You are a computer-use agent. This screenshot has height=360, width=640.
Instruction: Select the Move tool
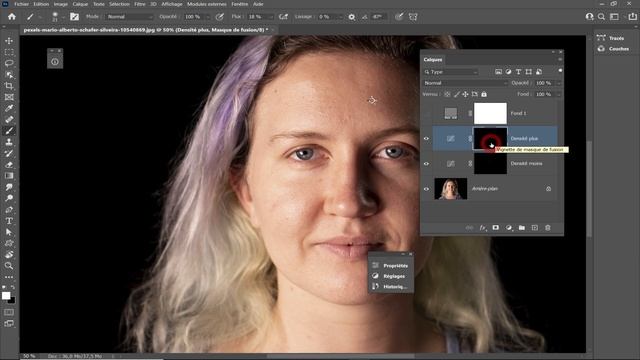coord(9,41)
